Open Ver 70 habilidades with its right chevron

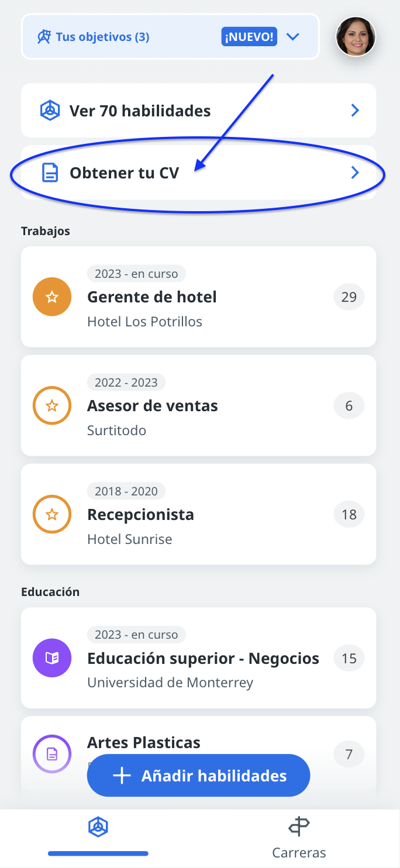pos(355,111)
